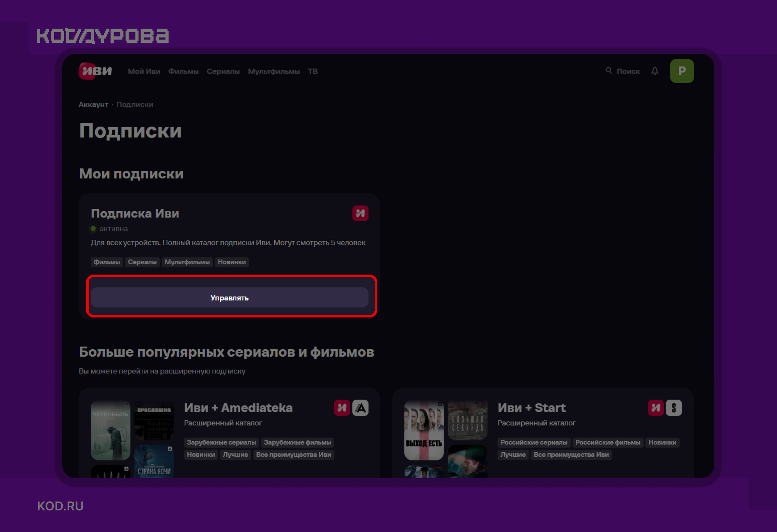The image size is (777, 532).
Task: Click Мои подписки heading
Action: point(131,174)
